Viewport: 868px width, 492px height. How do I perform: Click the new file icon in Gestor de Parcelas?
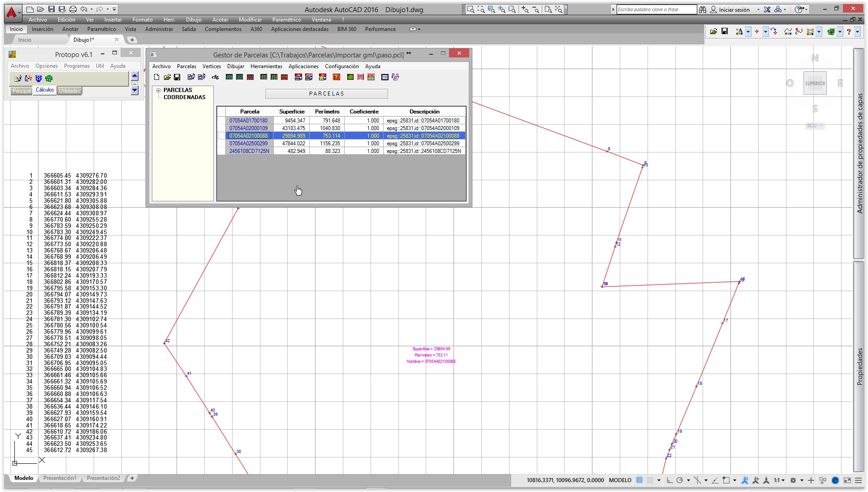[x=156, y=77]
